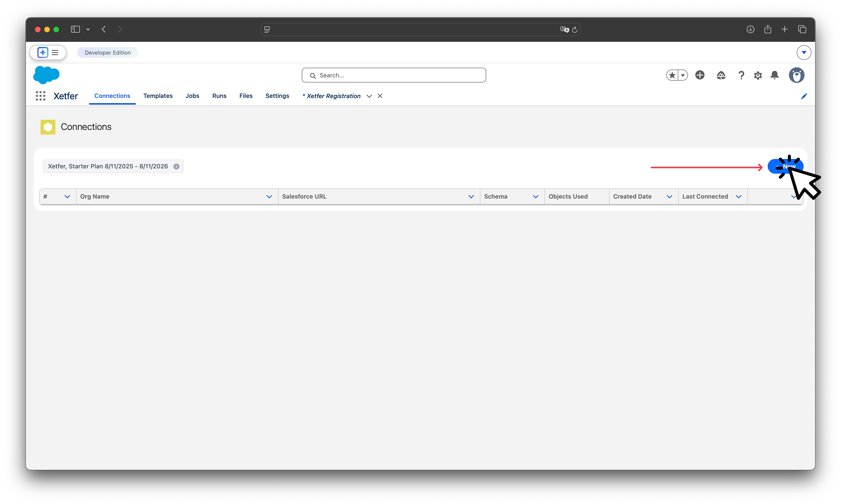Click the edit navigation pencil icon
Screen dimensions: 841x504
click(804, 96)
